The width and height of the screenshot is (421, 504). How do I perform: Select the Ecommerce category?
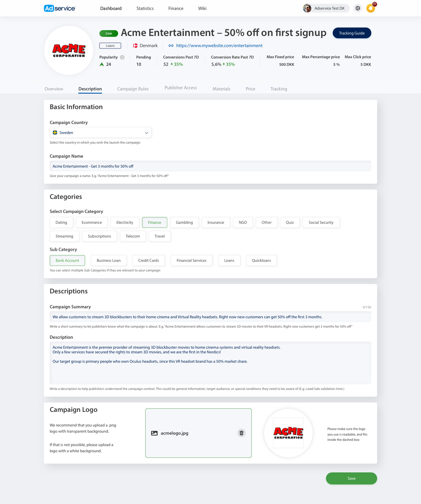[92, 223]
